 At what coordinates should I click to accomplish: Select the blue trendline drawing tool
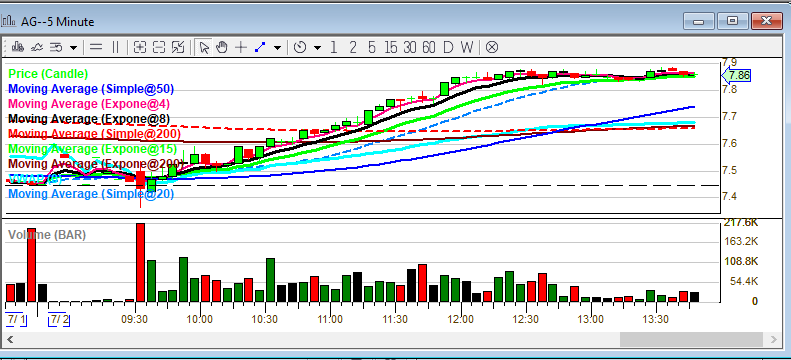[x=260, y=47]
